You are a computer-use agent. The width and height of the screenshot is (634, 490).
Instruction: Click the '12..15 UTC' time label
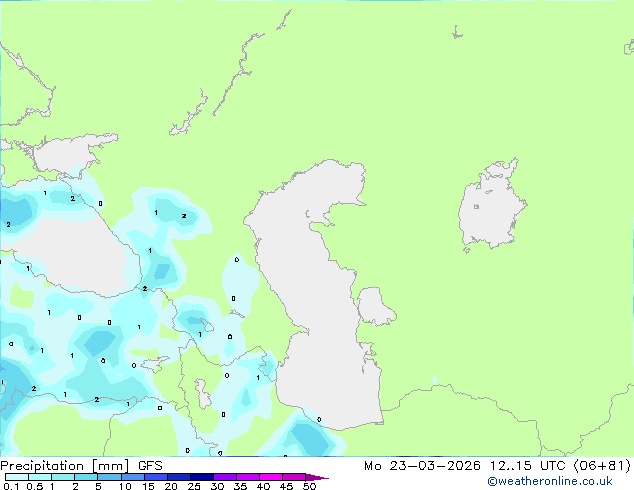(527, 466)
